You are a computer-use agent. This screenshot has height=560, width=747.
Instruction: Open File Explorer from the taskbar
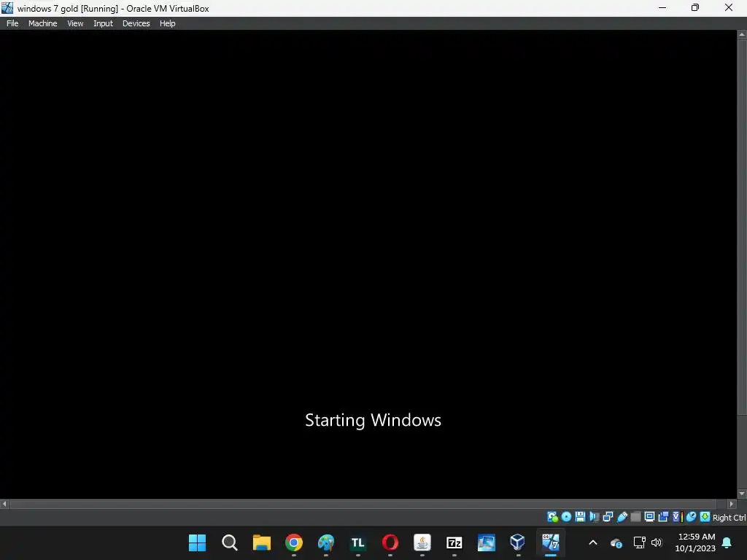click(x=262, y=542)
